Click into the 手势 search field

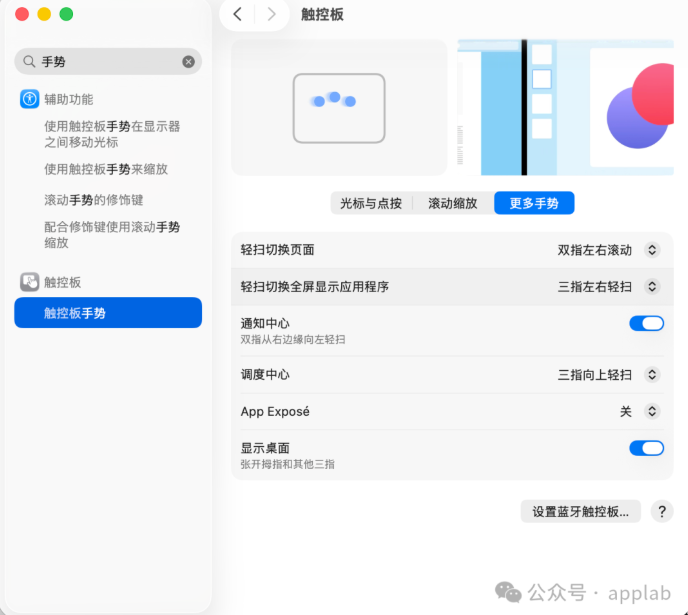[108, 62]
